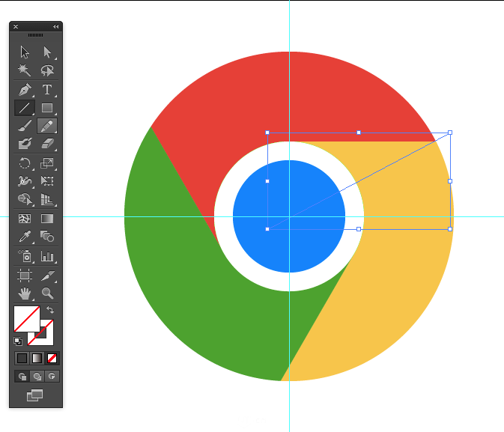
Task: Activate the Rotate tool
Action: (25, 163)
